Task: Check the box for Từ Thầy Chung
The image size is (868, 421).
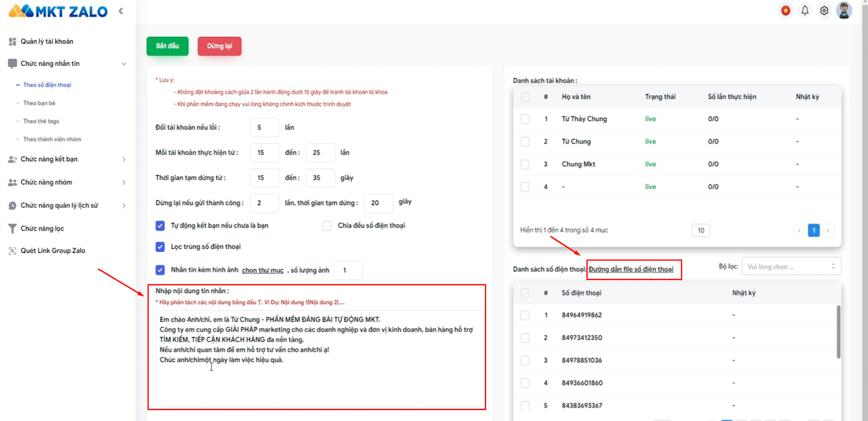Action: click(x=525, y=119)
